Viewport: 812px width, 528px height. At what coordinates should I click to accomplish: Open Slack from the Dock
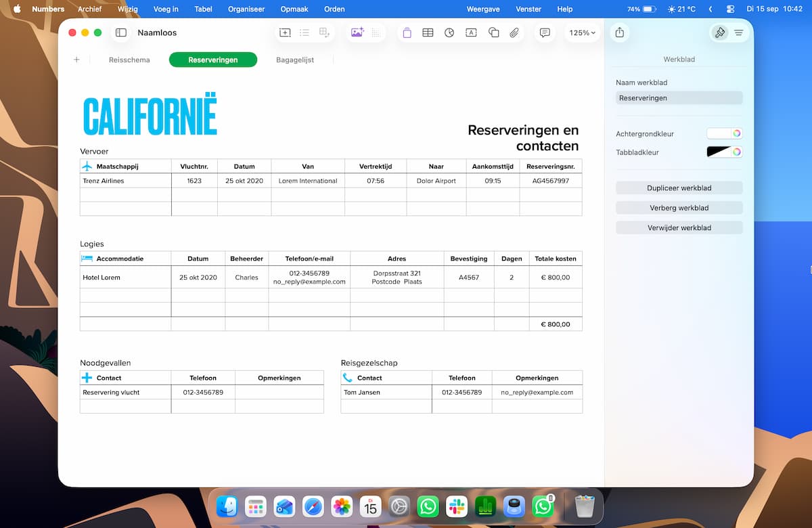457,506
